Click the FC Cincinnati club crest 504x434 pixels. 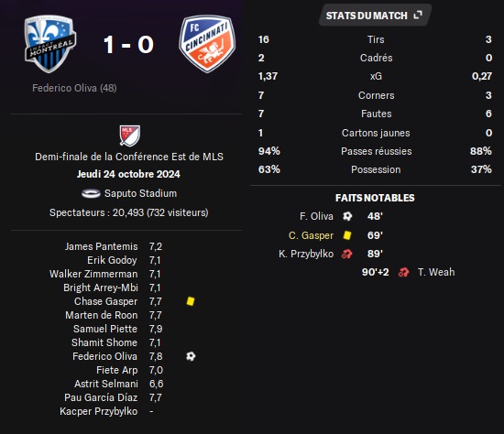click(207, 44)
